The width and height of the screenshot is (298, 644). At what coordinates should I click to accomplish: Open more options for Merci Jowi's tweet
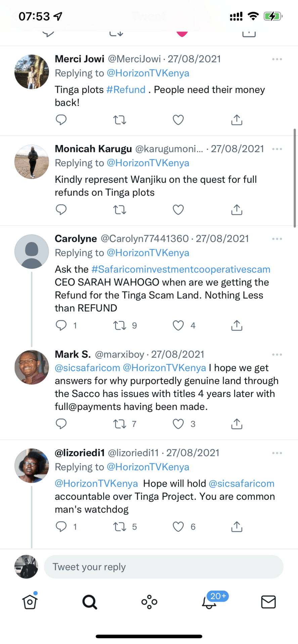click(x=277, y=59)
